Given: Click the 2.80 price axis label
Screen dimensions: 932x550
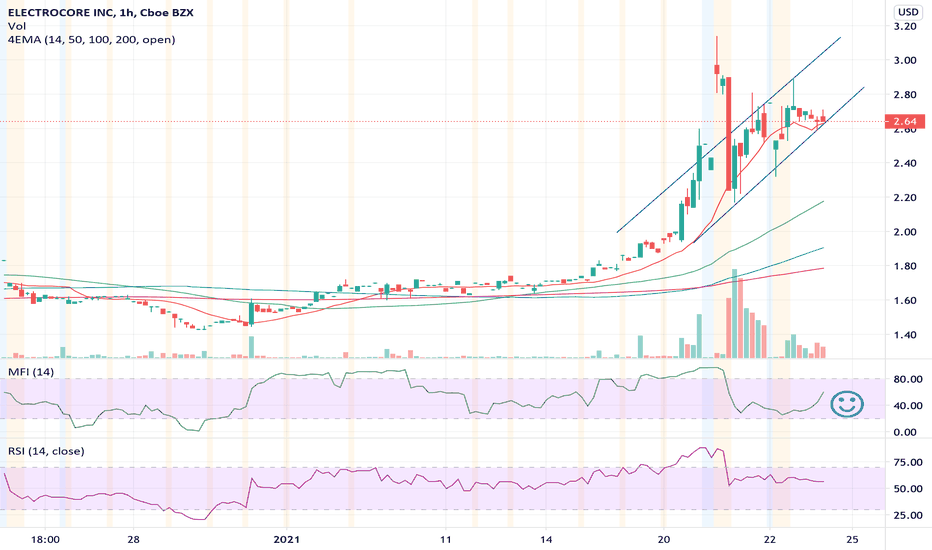Looking at the screenshot, I should 905,95.
